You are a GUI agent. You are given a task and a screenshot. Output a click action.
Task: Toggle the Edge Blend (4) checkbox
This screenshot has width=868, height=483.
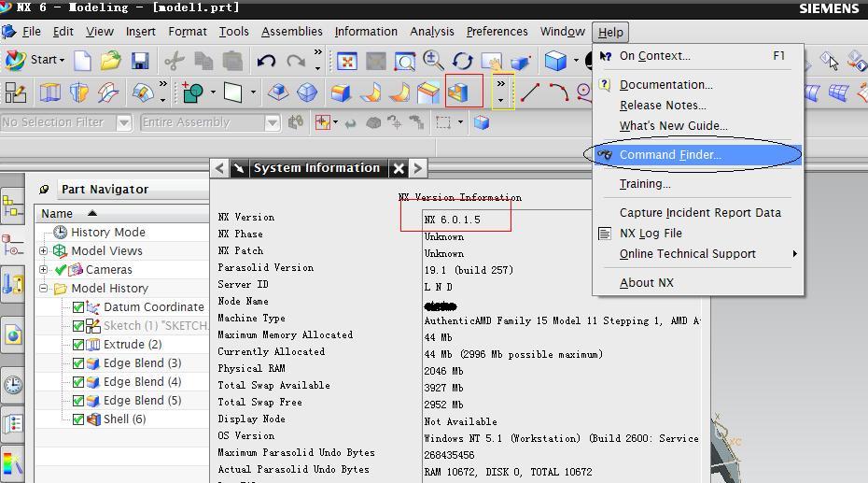point(78,382)
